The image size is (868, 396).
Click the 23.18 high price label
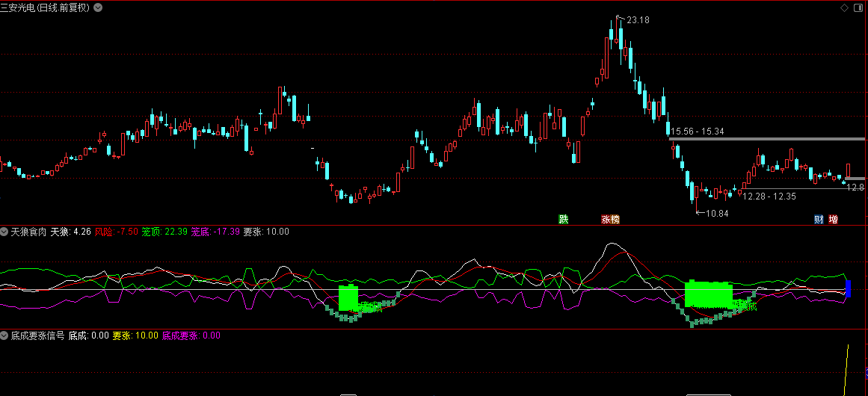point(638,20)
